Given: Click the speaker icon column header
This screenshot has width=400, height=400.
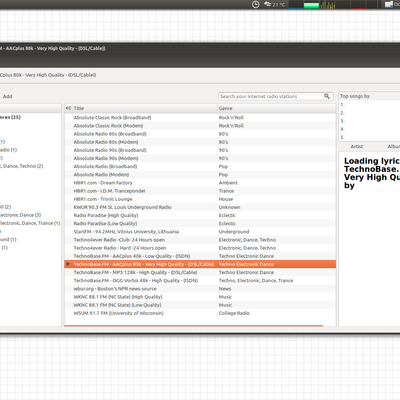Looking at the screenshot, I should (68, 108).
